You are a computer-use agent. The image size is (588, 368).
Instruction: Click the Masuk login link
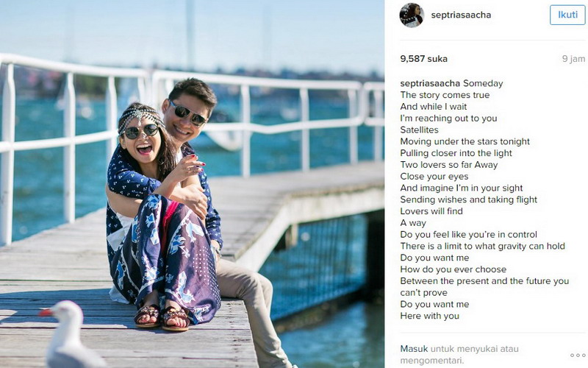click(414, 349)
